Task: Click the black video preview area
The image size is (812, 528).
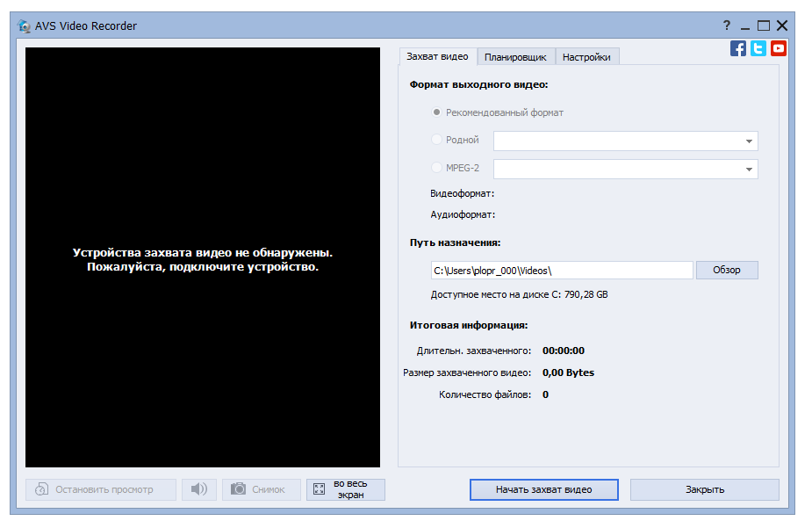Action: pyautogui.click(x=203, y=257)
